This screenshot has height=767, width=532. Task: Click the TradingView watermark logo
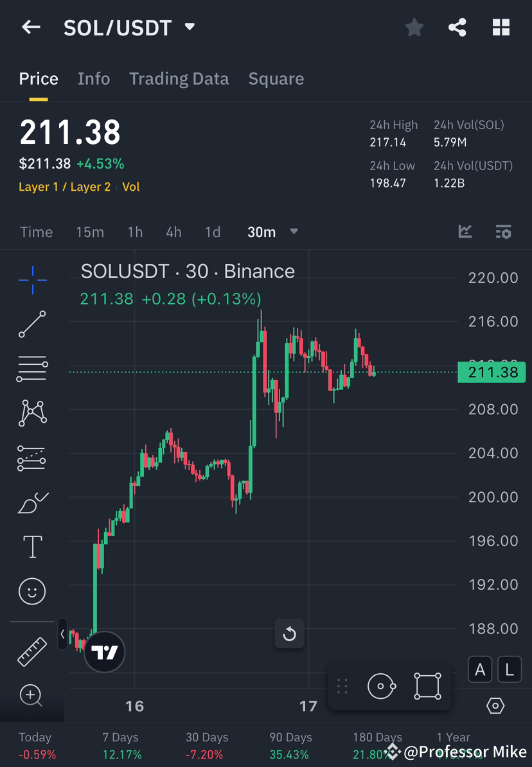(x=104, y=651)
